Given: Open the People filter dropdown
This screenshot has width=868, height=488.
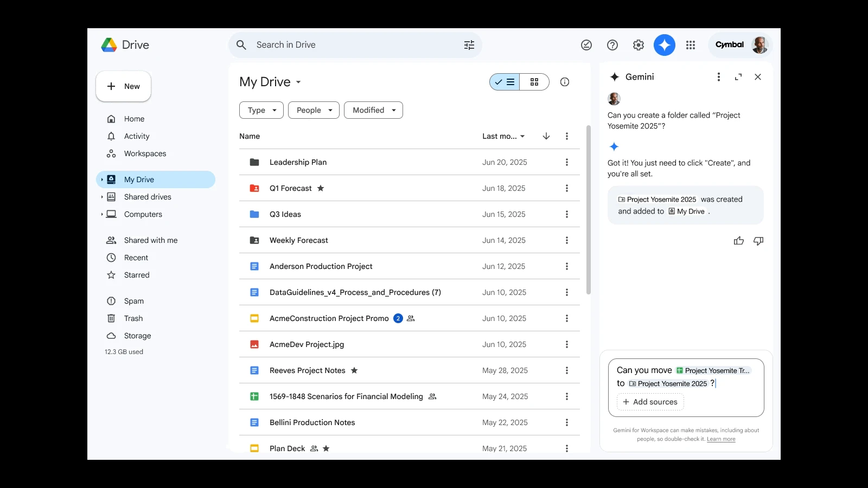Looking at the screenshot, I should (314, 110).
